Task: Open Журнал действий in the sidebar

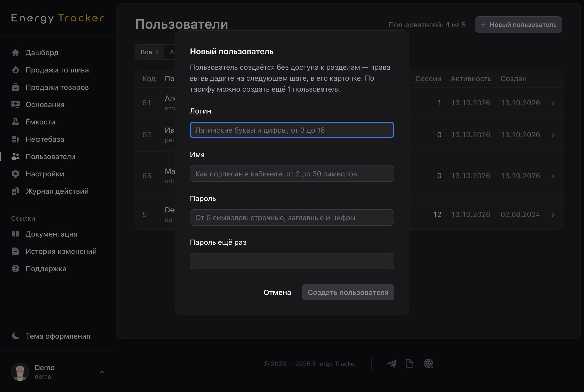Action: point(57,191)
